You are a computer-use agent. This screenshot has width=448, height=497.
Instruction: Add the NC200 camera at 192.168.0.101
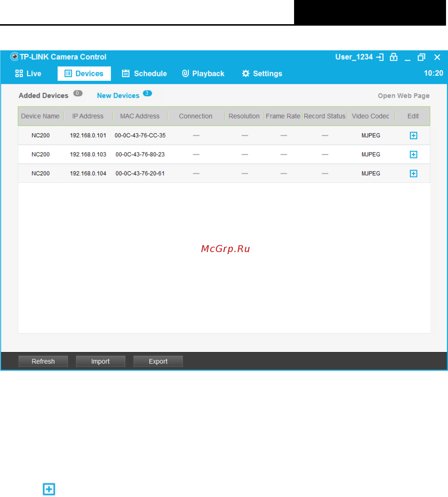click(413, 135)
